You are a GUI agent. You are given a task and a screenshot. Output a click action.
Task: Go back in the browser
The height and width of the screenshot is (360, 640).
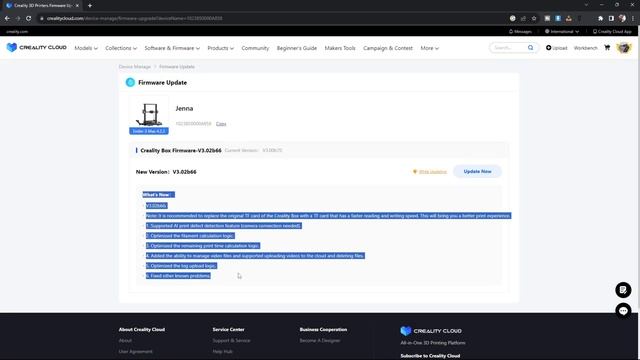click(7, 18)
